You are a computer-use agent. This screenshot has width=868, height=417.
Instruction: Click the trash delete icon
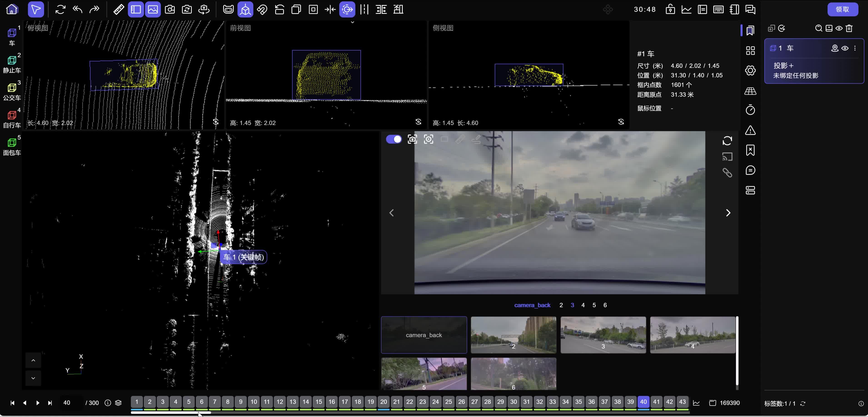point(849,28)
